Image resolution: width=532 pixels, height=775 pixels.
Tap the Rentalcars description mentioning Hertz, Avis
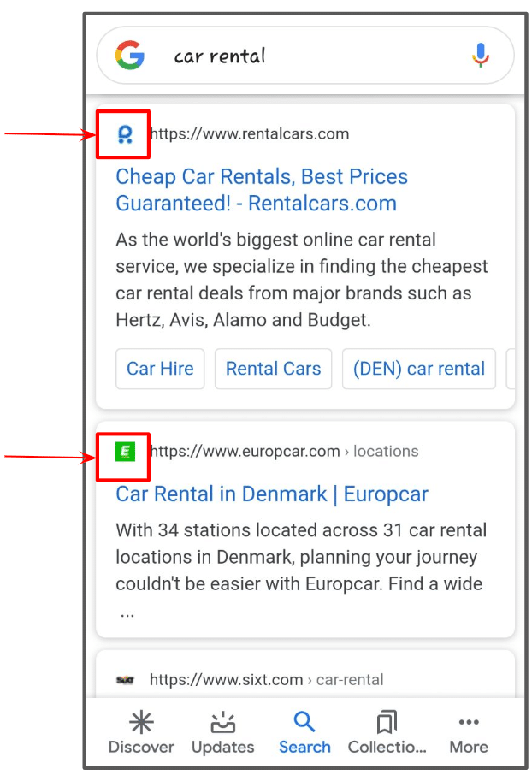click(302, 280)
